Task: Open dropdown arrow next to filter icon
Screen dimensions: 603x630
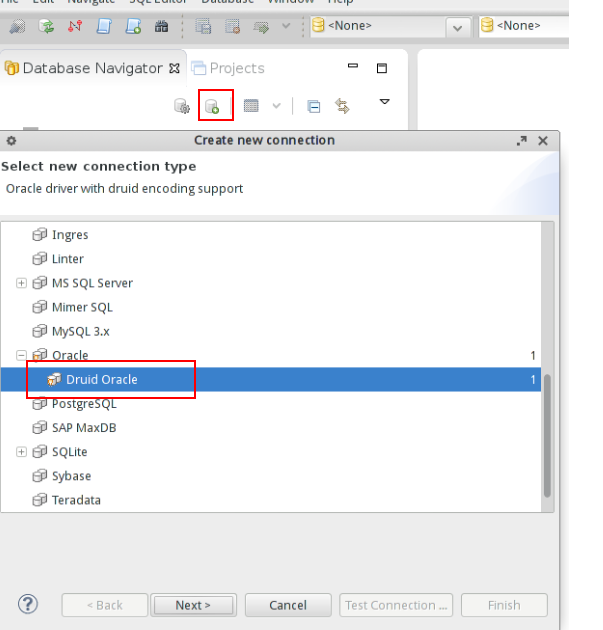Action: [276, 106]
